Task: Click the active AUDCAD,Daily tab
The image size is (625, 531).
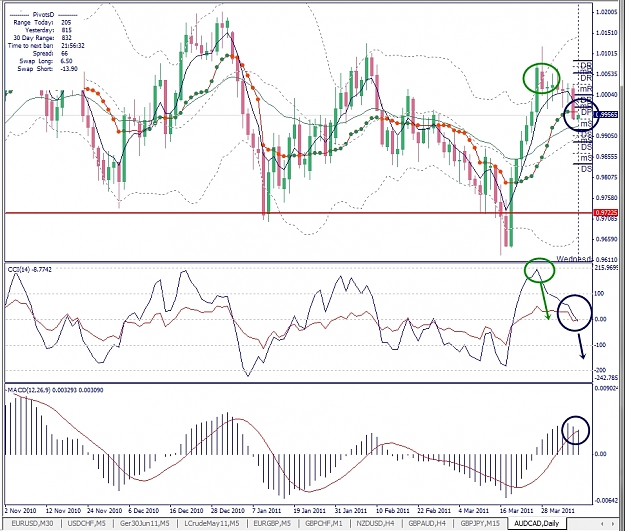Action: (537, 523)
